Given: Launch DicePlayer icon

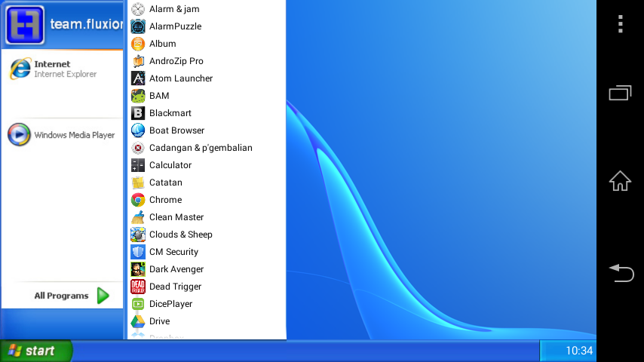Looking at the screenshot, I should pyautogui.click(x=138, y=304).
